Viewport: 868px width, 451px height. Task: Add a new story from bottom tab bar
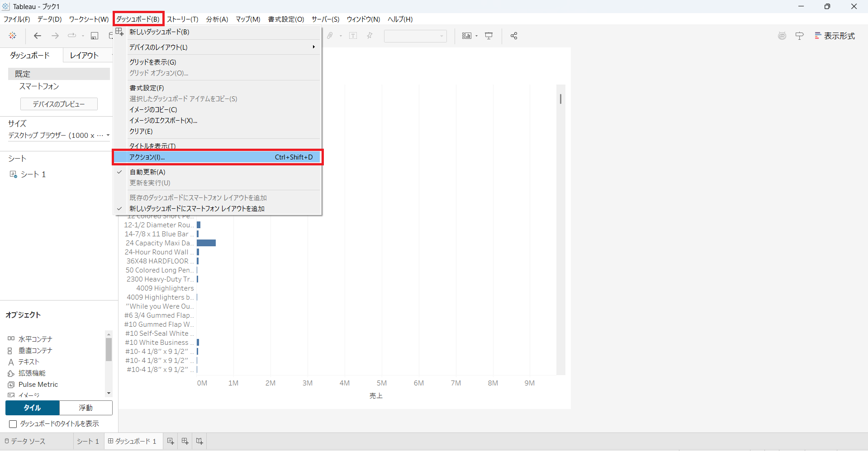(199, 441)
